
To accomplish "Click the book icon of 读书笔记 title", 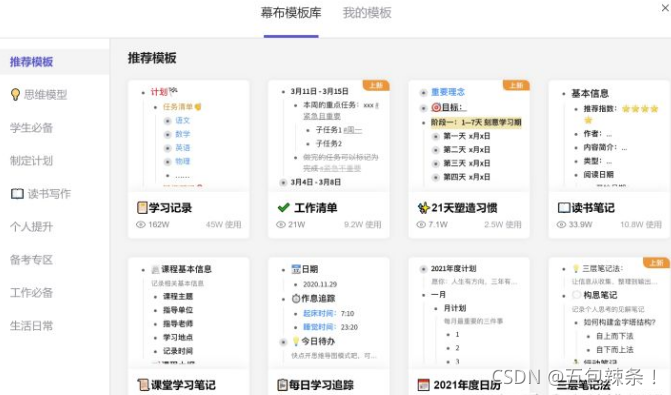I will point(564,208).
